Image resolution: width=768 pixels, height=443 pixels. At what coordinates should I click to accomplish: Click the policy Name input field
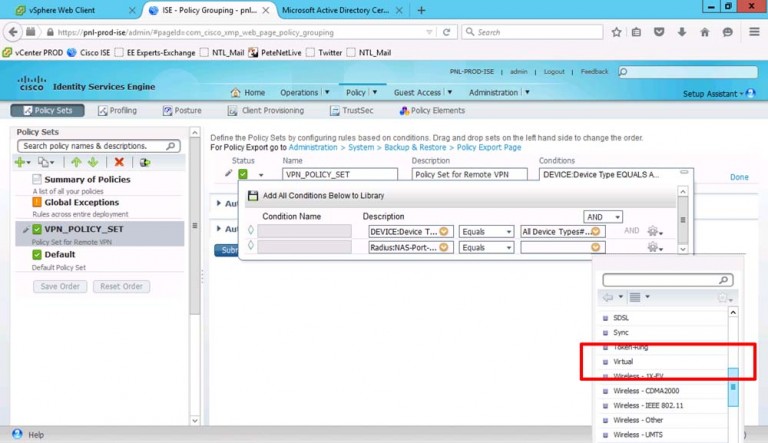[x=339, y=174]
